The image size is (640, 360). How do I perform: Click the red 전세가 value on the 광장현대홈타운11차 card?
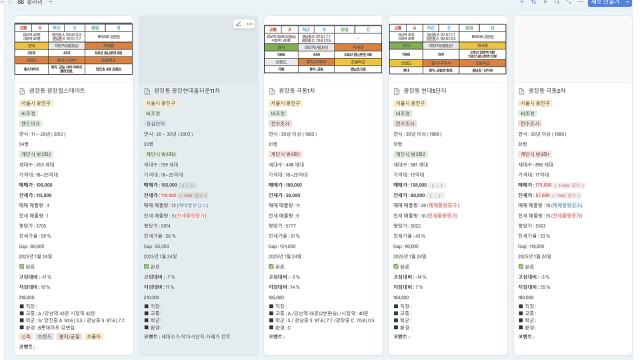tap(169, 196)
